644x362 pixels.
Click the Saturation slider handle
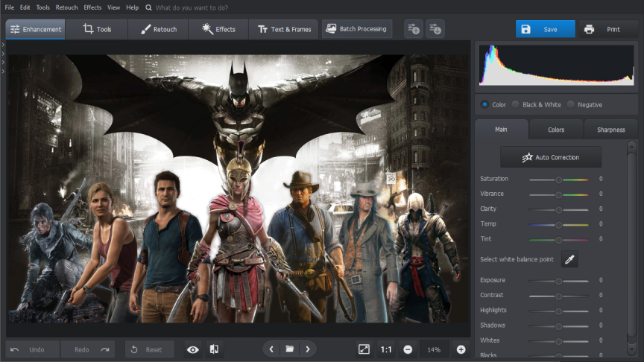[x=558, y=180]
